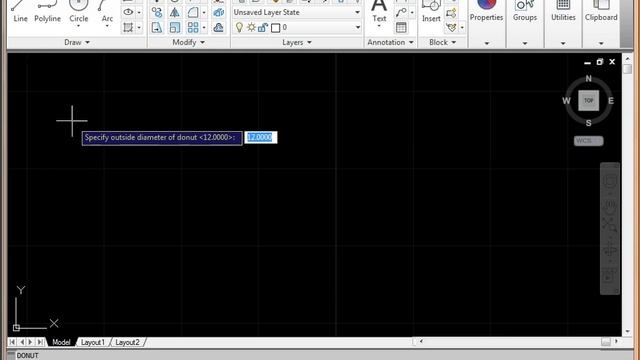The height and width of the screenshot is (360, 640).
Task: Switch to the Model tab
Action: click(x=61, y=342)
